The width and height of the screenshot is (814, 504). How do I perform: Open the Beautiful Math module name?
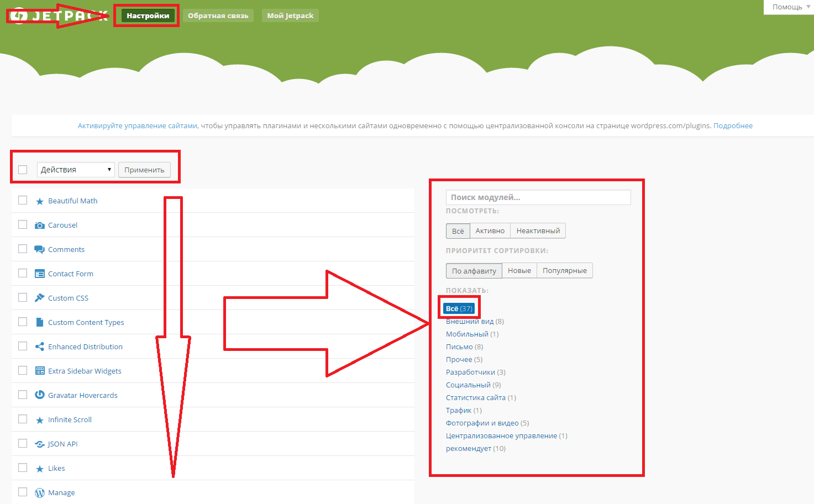73,201
